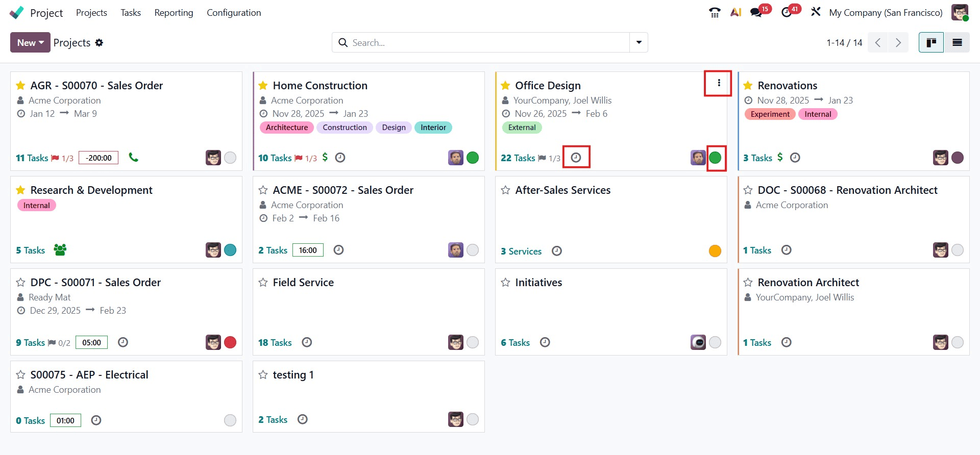Open activity clock on Initiatives card
This screenshot has width=980, height=455.
545,342
